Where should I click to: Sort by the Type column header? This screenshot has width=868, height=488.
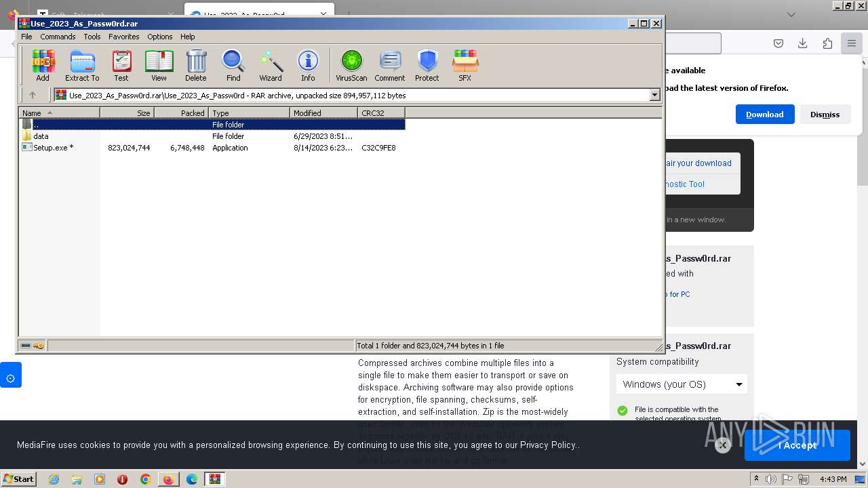(x=250, y=113)
